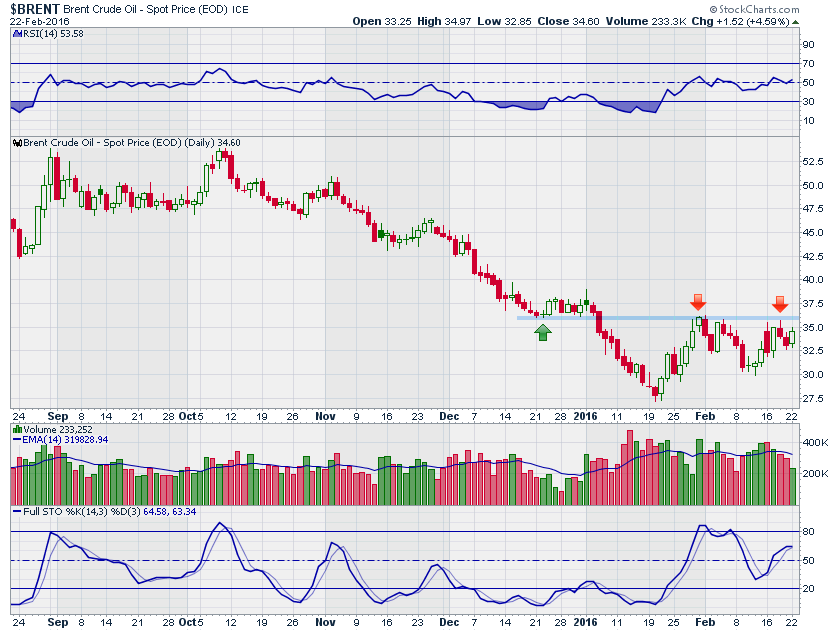Click the Volume 233,252 panel label

coord(57,429)
